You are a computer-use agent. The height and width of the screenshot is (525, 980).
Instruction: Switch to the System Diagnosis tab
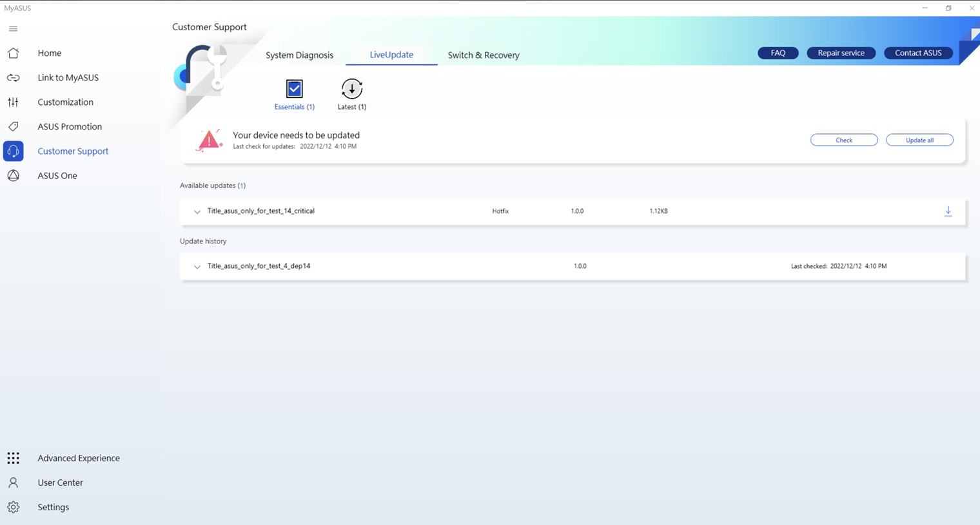coord(299,55)
